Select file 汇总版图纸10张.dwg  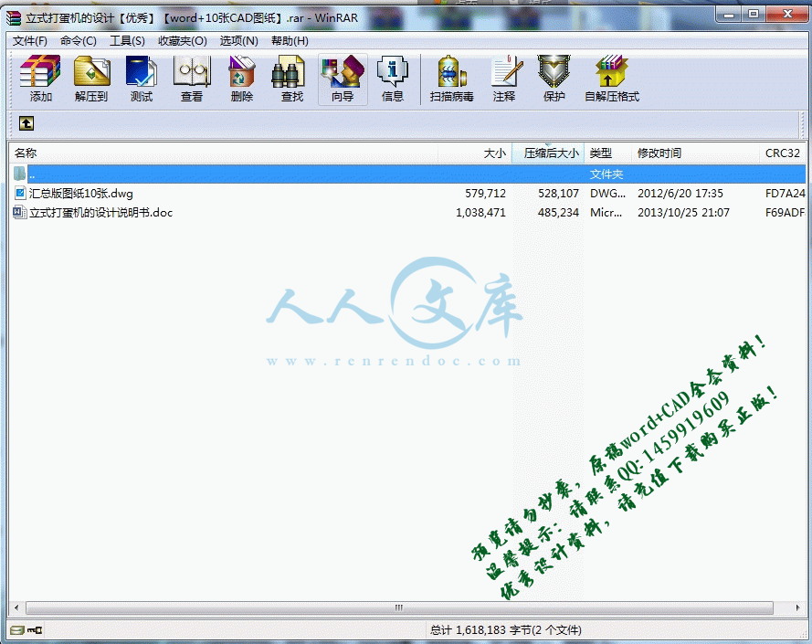80,194
